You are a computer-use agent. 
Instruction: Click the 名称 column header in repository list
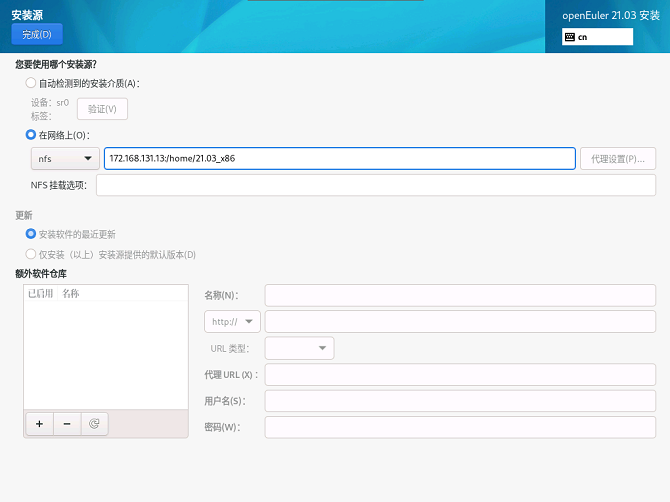pos(70,293)
